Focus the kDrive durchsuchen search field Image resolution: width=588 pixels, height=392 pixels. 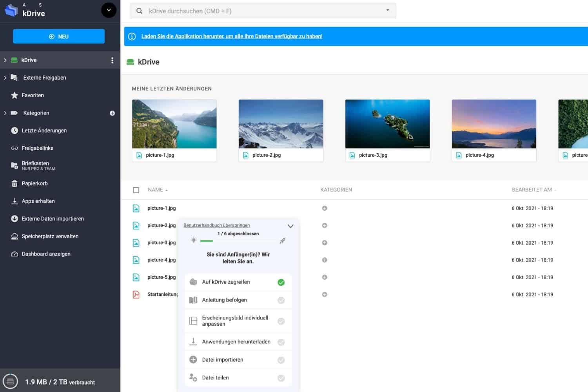pyautogui.click(x=263, y=11)
